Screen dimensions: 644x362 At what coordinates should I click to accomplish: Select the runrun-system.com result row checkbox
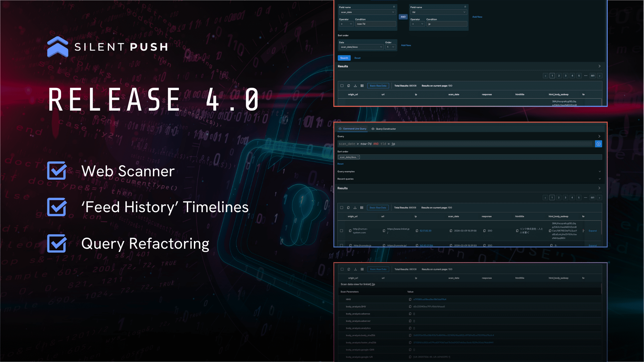[341, 231]
